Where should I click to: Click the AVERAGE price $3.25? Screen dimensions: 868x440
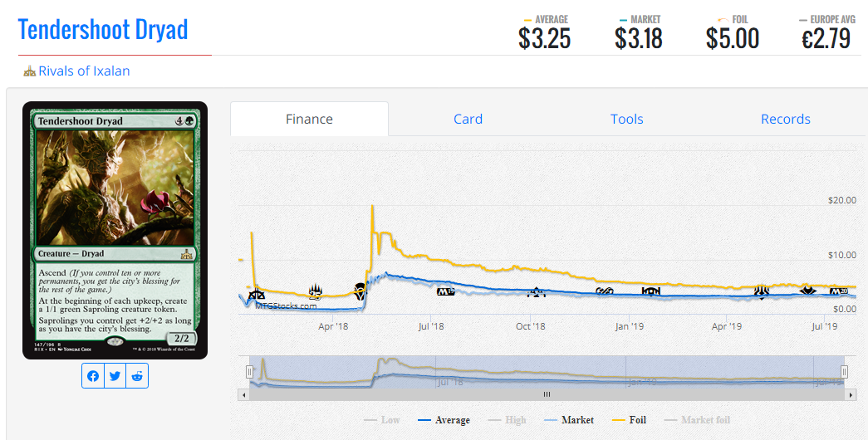tap(544, 39)
